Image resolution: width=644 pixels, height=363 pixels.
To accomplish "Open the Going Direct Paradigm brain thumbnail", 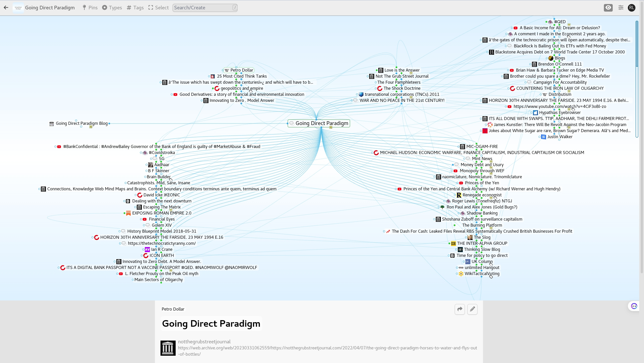I will 18,8.
